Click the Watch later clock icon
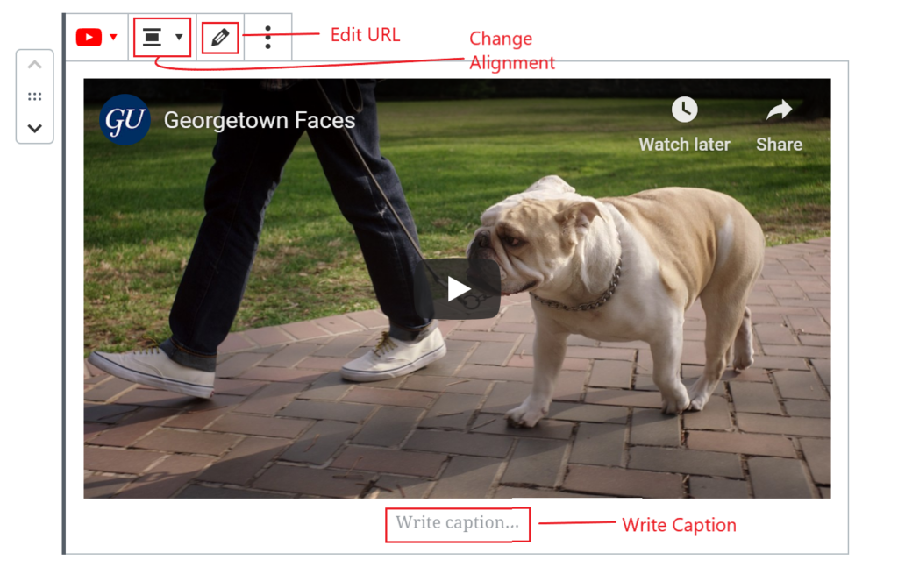This screenshot has width=898, height=588. click(x=684, y=110)
